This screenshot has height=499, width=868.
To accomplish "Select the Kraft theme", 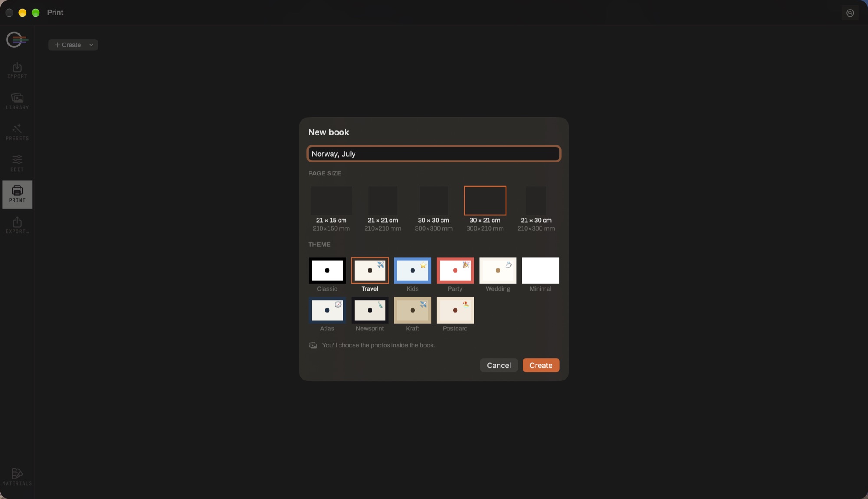I will point(412,314).
